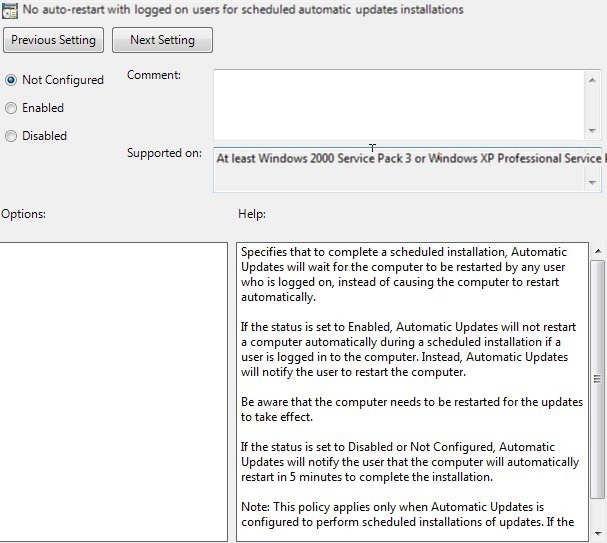Select the Enabled radio button
This screenshot has height=543, width=607.
(x=11, y=108)
